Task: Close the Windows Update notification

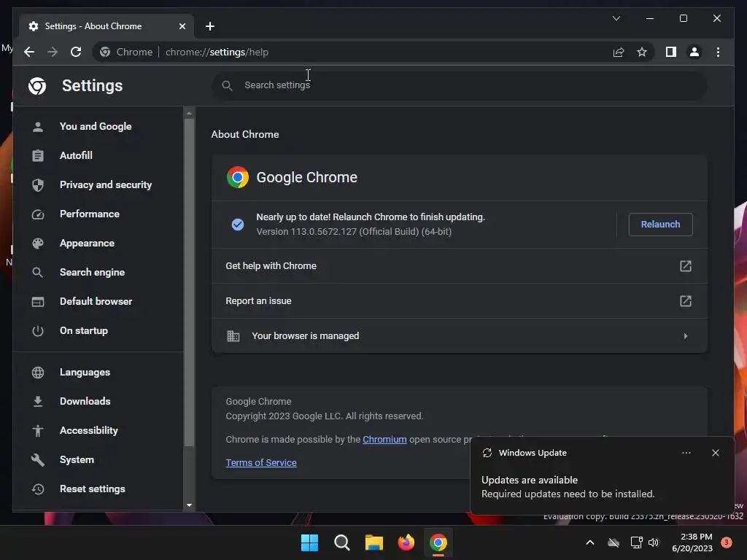Action: [x=715, y=453]
